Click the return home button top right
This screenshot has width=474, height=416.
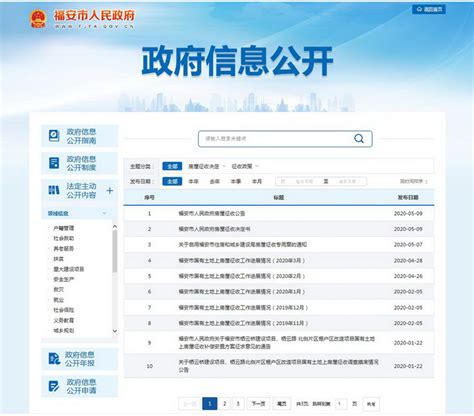click(x=429, y=9)
